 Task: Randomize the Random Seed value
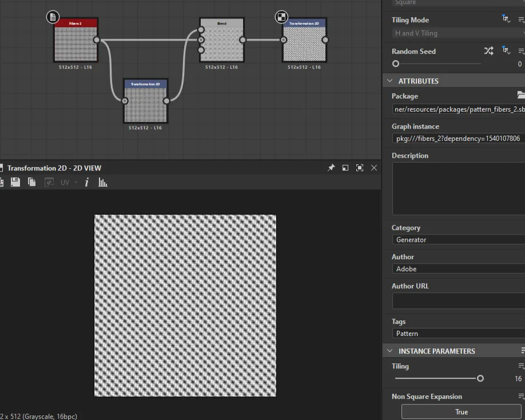point(488,51)
